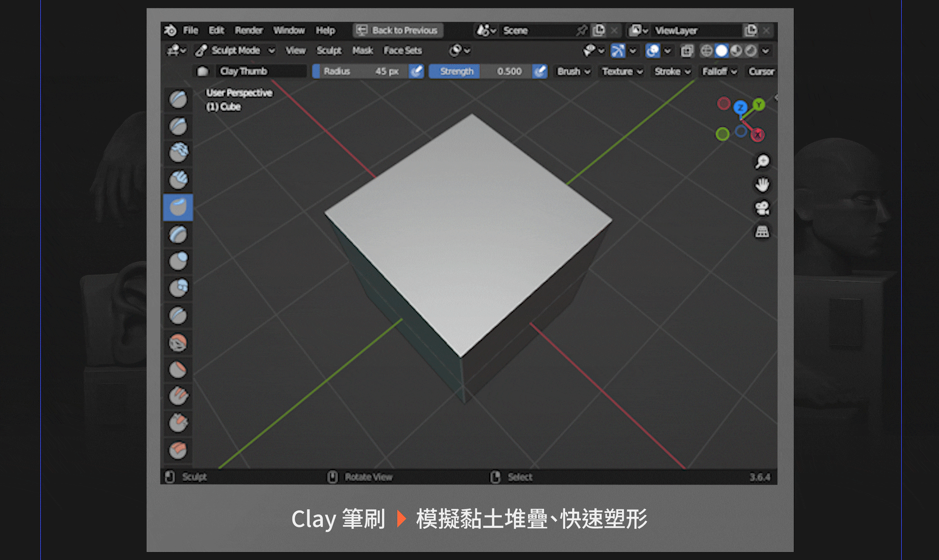The height and width of the screenshot is (560, 939).
Task: Click the zoom magnifier viewport icon
Action: [762, 162]
